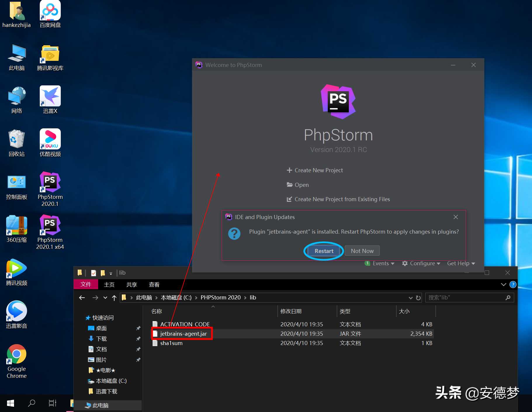This screenshot has width=532, height=412.
Task: Open 本地磁盘 (C:) in navigation pane
Action: point(107,381)
